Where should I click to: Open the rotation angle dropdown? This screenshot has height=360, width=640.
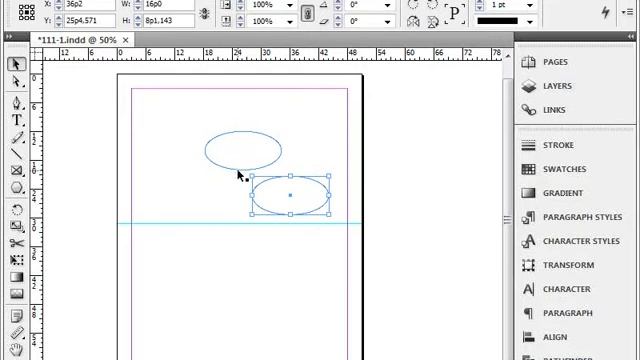point(387,5)
